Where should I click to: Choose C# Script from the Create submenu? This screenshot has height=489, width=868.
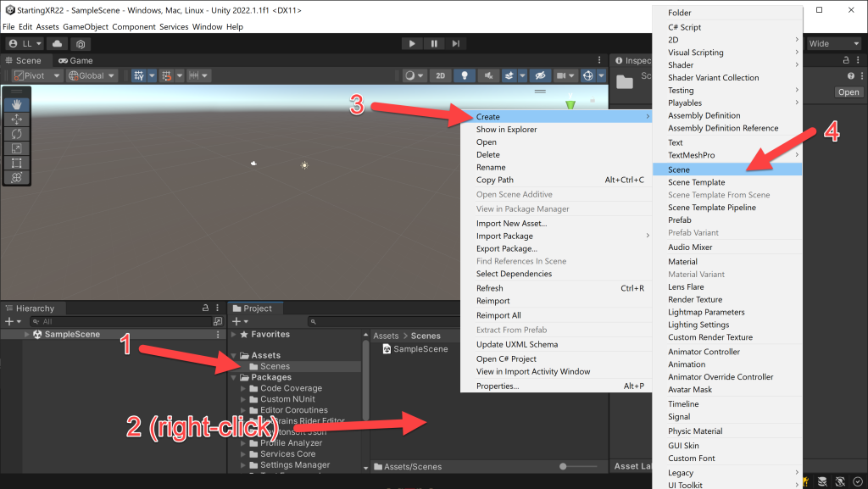tap(726, 27)
